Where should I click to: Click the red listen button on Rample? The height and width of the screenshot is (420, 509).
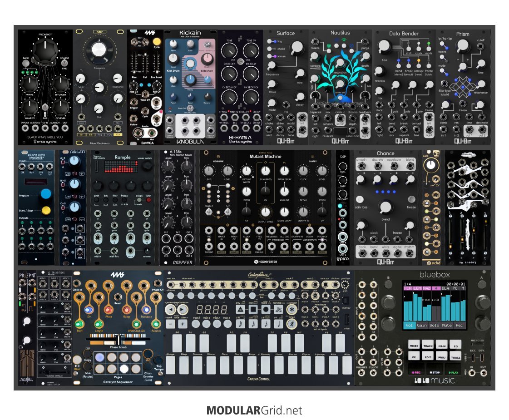(148, 200)
